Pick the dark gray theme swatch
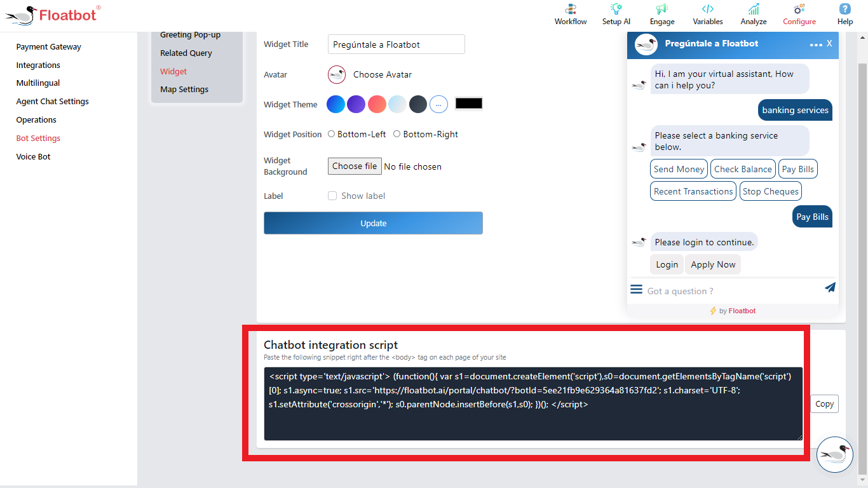The height and width of the screenshot is (488, 868). pos(418,104)
